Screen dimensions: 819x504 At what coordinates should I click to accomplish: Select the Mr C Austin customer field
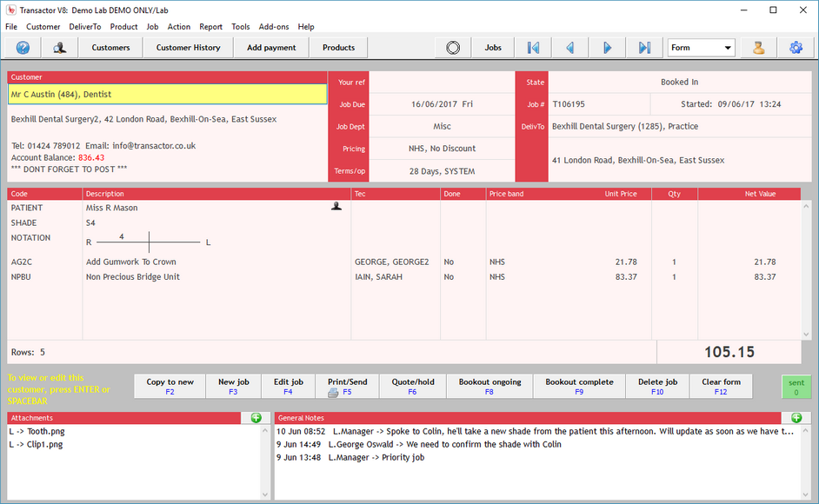(167, 94)
